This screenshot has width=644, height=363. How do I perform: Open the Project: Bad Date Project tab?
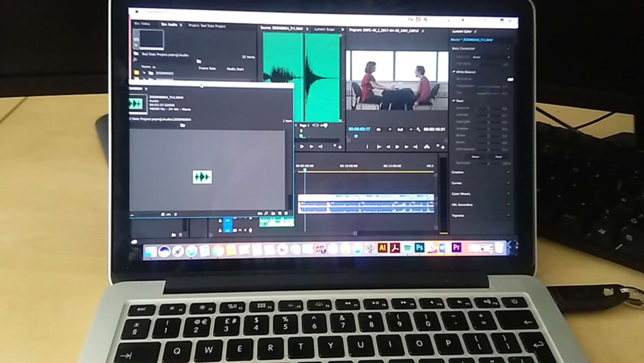click(x=207, y=26)
